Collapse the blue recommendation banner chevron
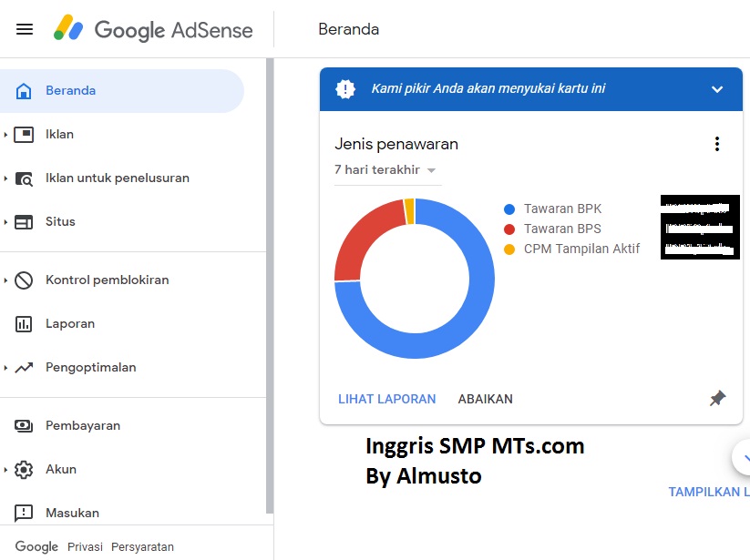The image size is (750, 560). (717, 89)
